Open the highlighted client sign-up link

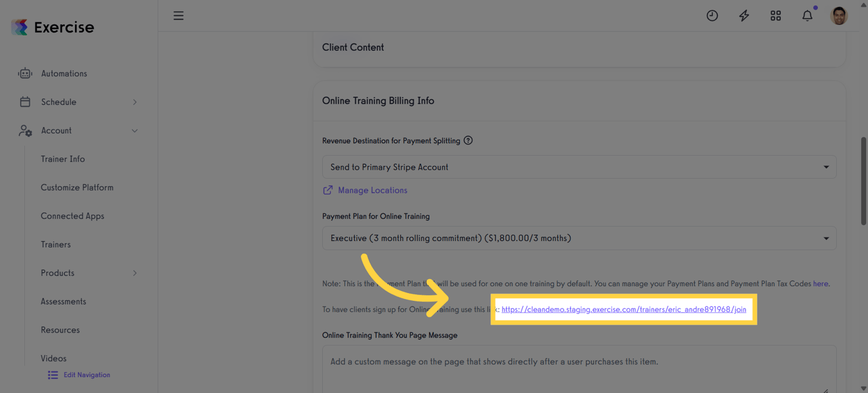point(623,309)
